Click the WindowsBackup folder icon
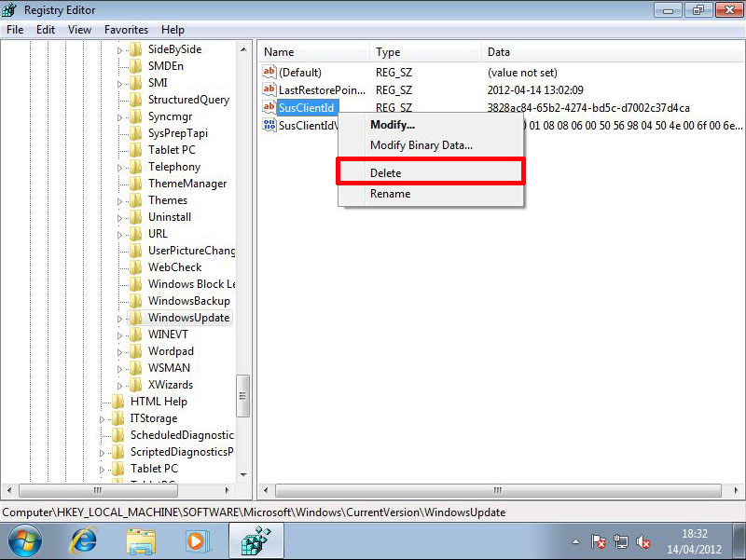The image size is (746, 560). pyautogui.click(x=136, y=300)
